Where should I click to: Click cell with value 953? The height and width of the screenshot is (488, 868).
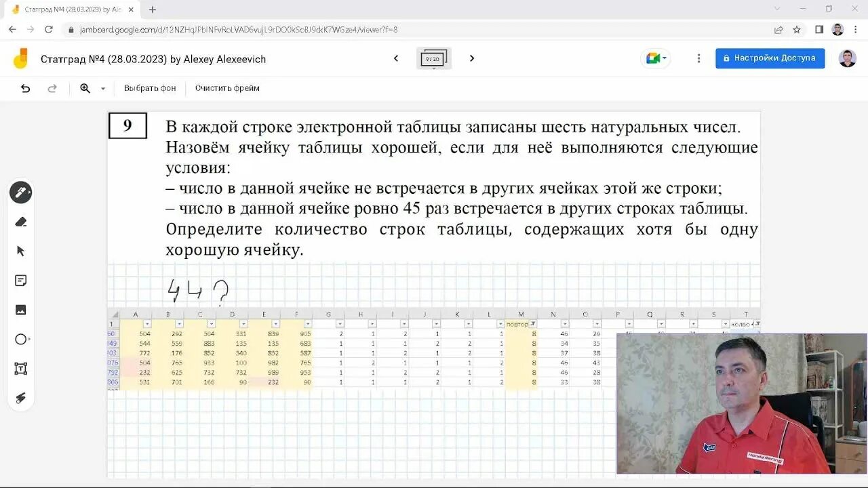[296, 373]
